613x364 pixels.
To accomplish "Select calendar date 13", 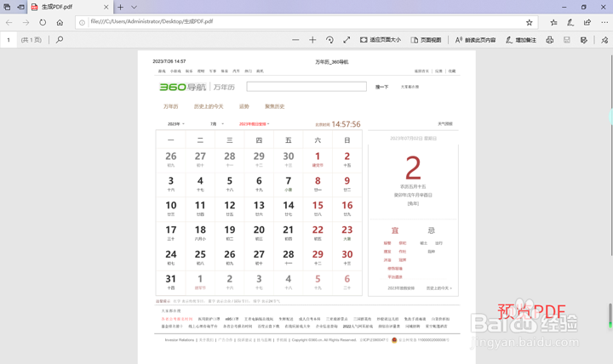I will pyautogui.click(x=259, y=208).
